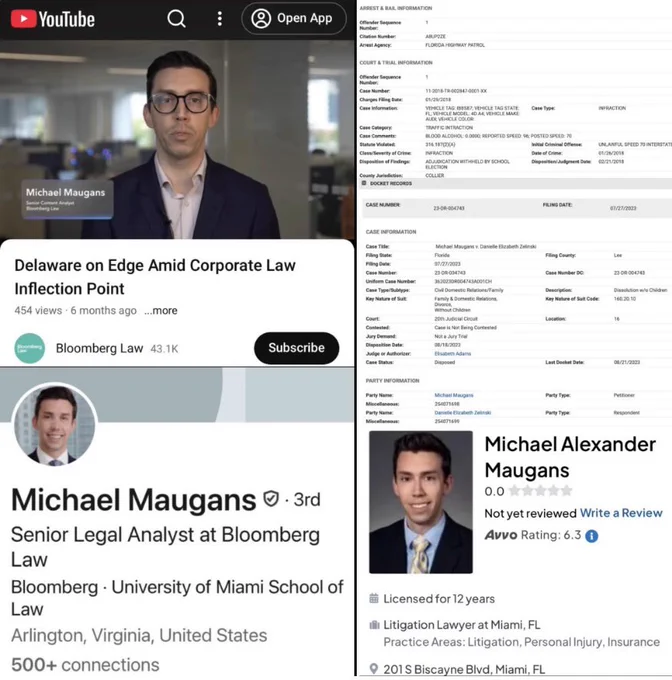Play the Michael Maugans video
The width and height of the screenshot is (672, 680).
click(x=177, y=139)
